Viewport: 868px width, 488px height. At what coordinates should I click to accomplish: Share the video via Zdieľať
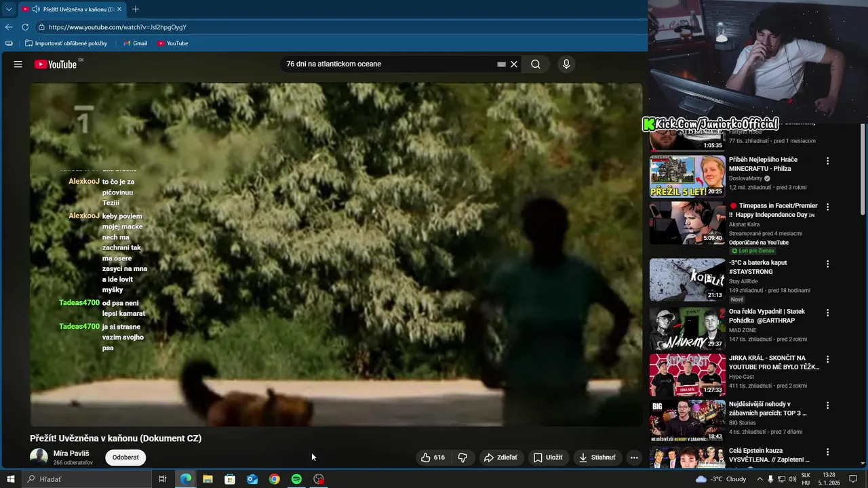coord(500,457)
